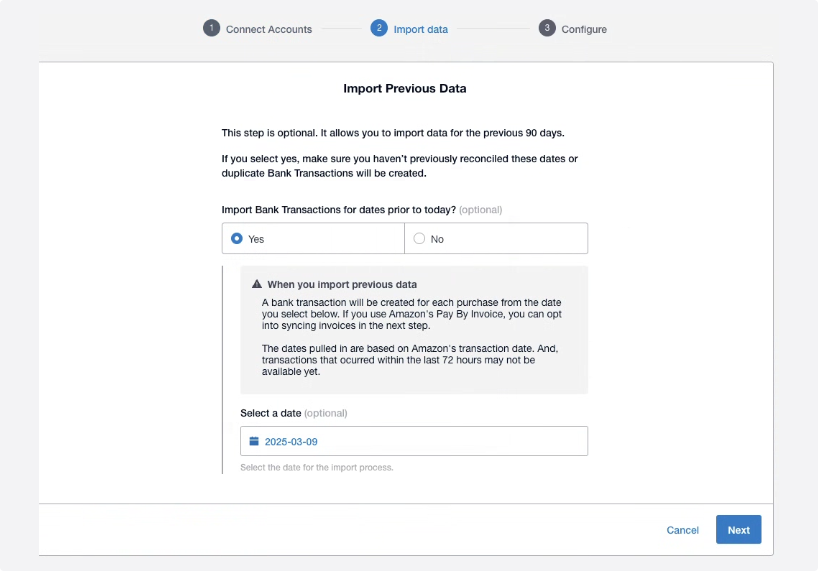Click the step 3 circle icon
Image resolution: width=818 pixels, height=571 pixels.
click(547, 28)
